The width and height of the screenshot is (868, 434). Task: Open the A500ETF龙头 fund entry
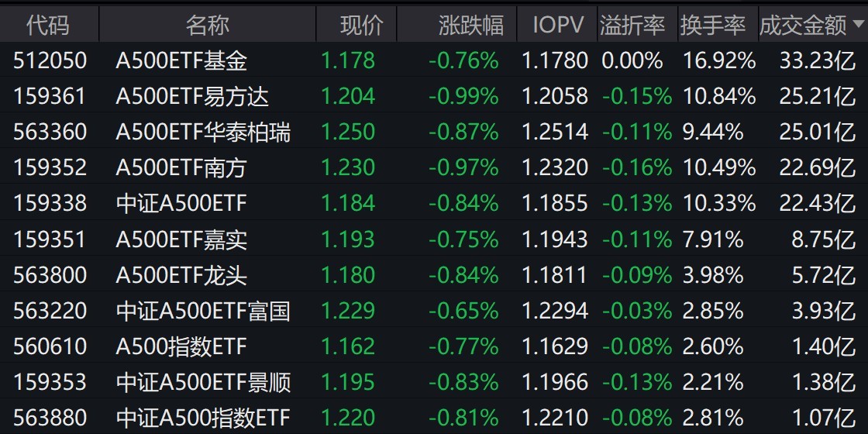tap(181, 275)
